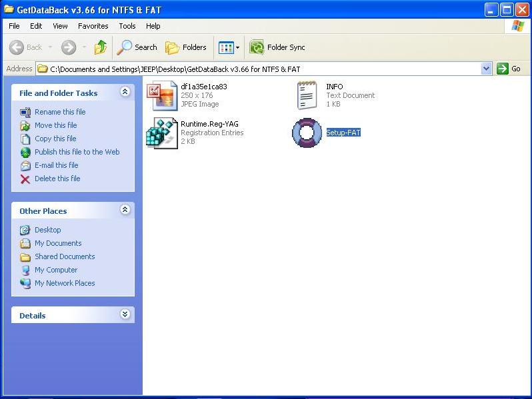Screen dimensions: 532x399
Task: Open the Views icon button
Action: coord(226,47)
